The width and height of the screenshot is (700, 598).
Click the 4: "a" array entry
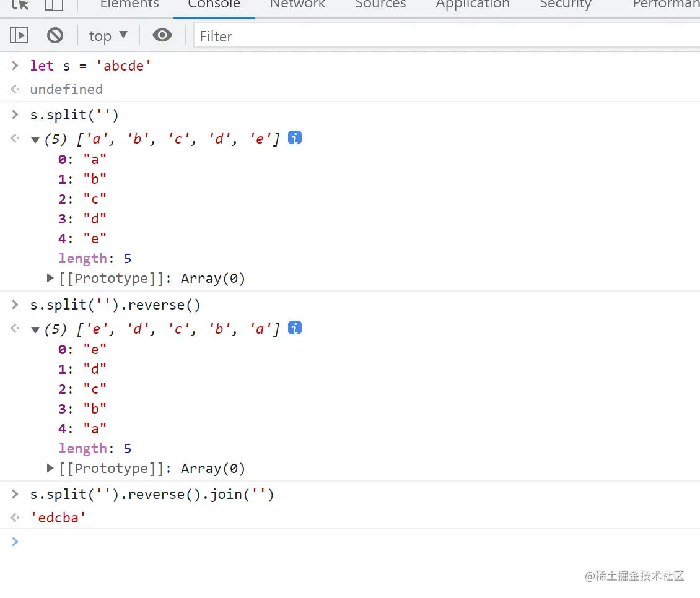(x=82, y=428)
